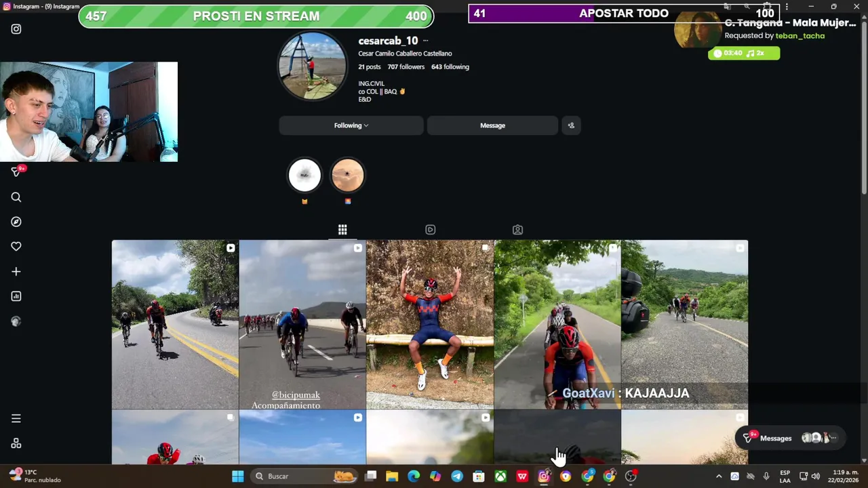
Task: Open Notifications heart icon in sidebar
Action: (x=16, y=247)
